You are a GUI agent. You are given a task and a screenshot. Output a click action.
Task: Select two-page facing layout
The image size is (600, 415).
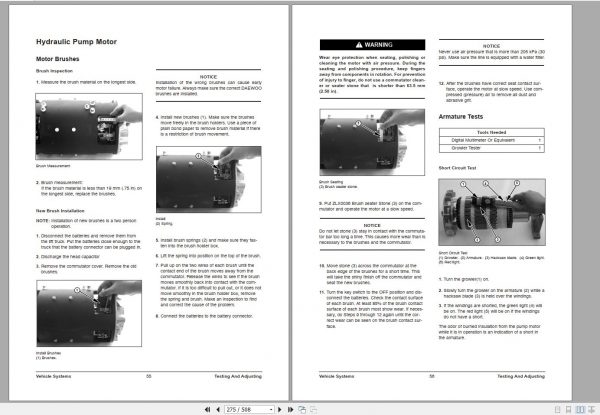(580, 410)
